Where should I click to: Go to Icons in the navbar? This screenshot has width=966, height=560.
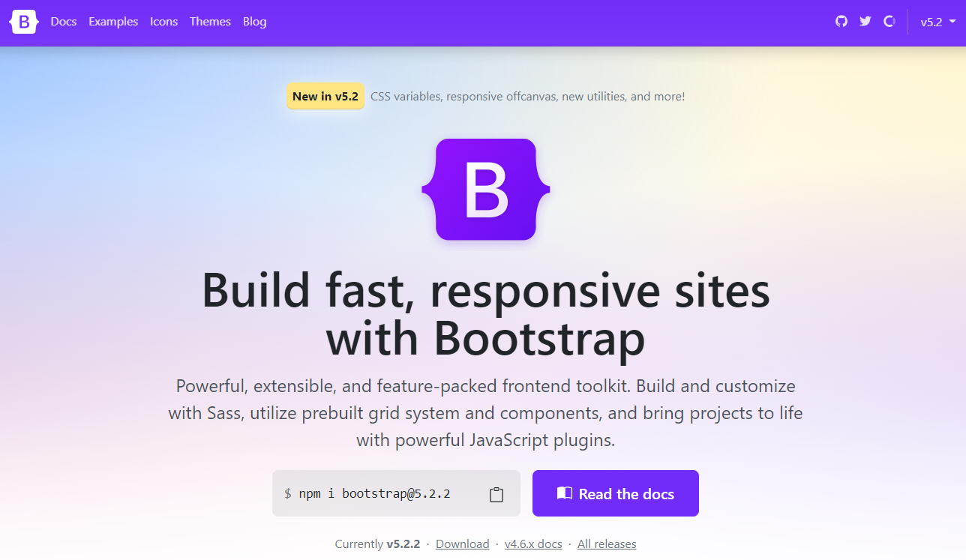tap(163, 22)
